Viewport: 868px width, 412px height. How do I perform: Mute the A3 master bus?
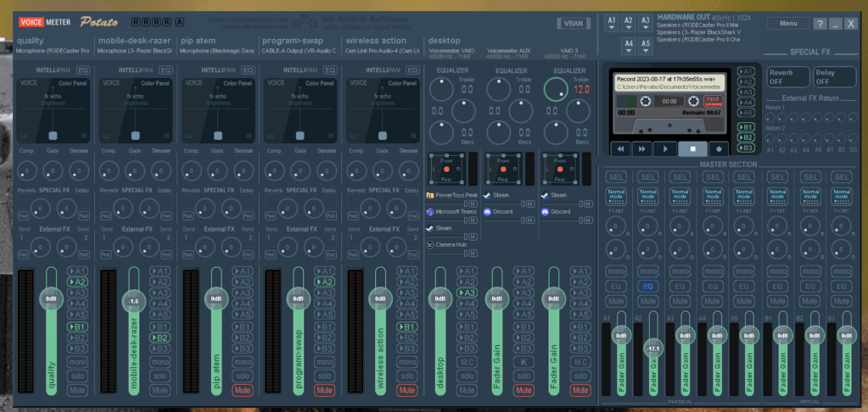click(x=680, y=302)
